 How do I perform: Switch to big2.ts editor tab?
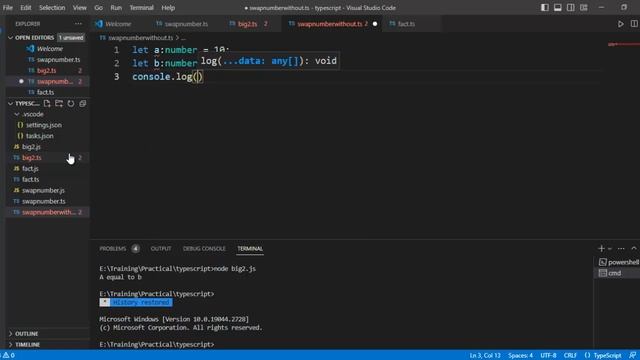point(248,24)
